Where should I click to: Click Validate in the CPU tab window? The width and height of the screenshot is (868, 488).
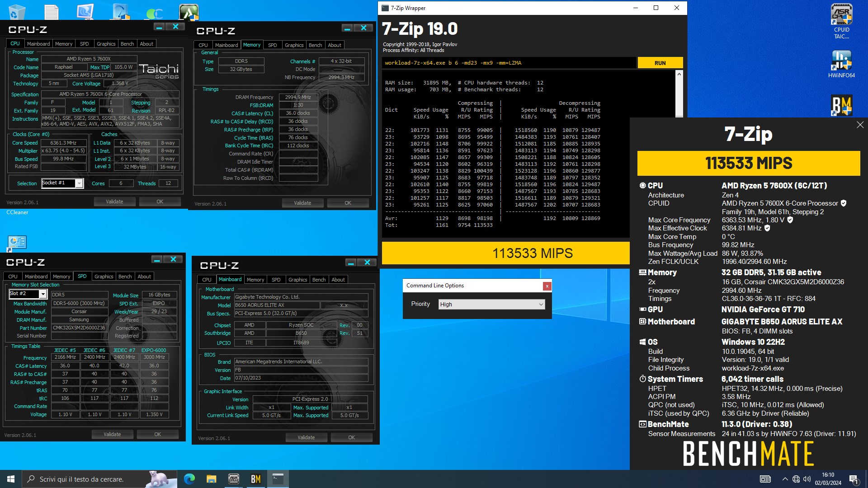pos(114,202)
